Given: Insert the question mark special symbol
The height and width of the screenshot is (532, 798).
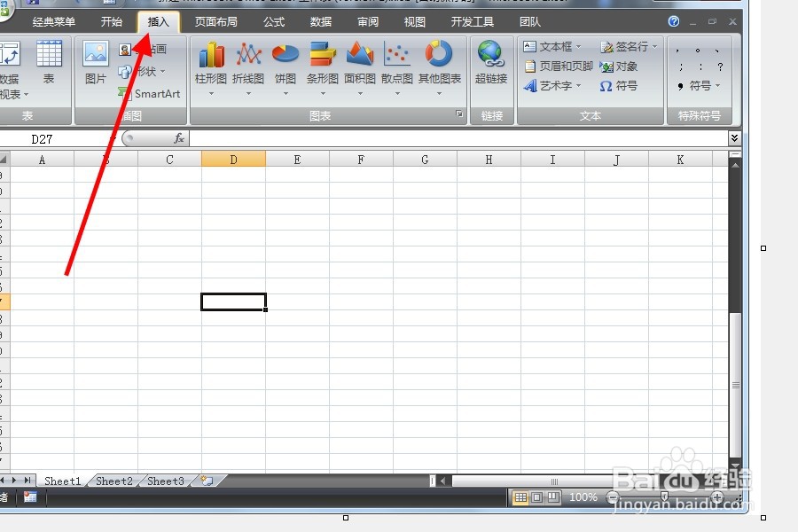Looking at the screenshot, I should point(720,66).
